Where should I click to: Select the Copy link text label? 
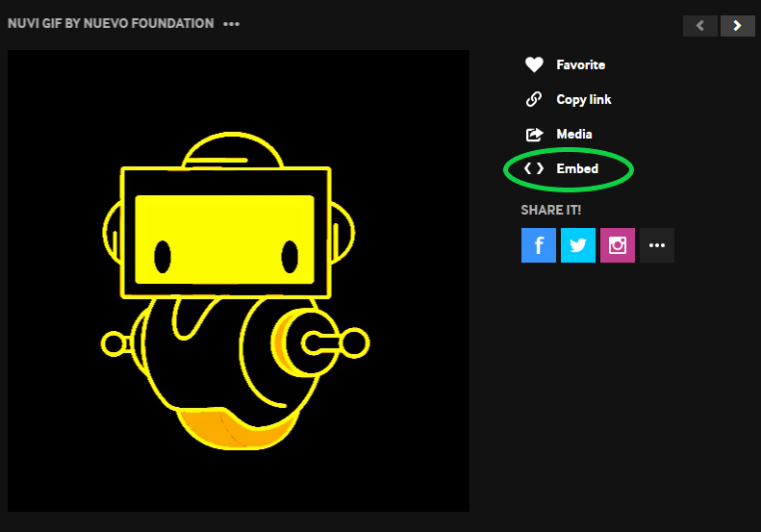[x=583, y=99]
